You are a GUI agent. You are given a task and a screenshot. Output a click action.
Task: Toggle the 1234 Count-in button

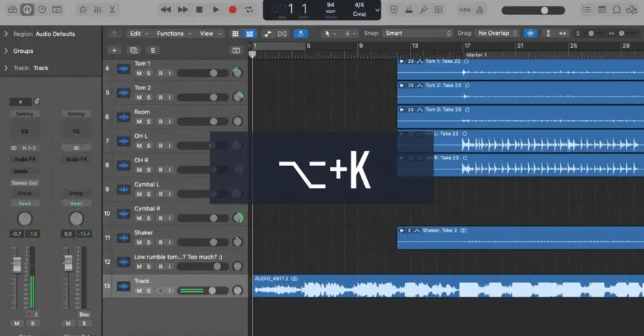(x=464, y=9)
